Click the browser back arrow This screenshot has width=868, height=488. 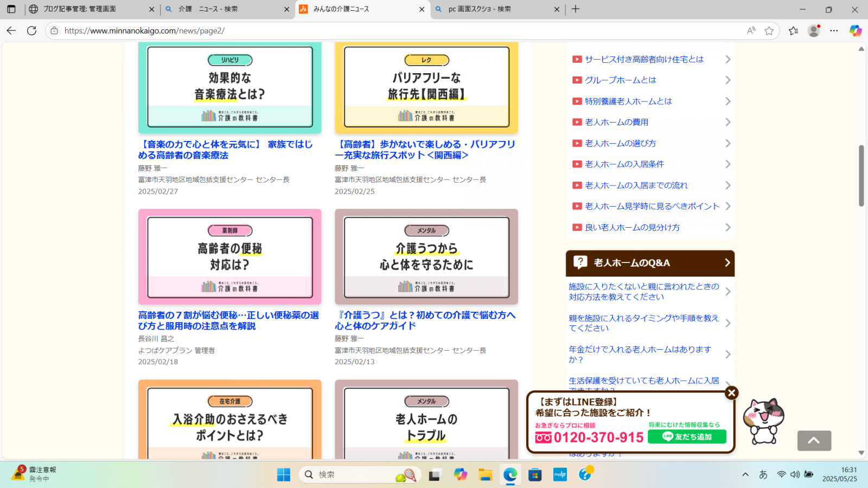[11, 31]
